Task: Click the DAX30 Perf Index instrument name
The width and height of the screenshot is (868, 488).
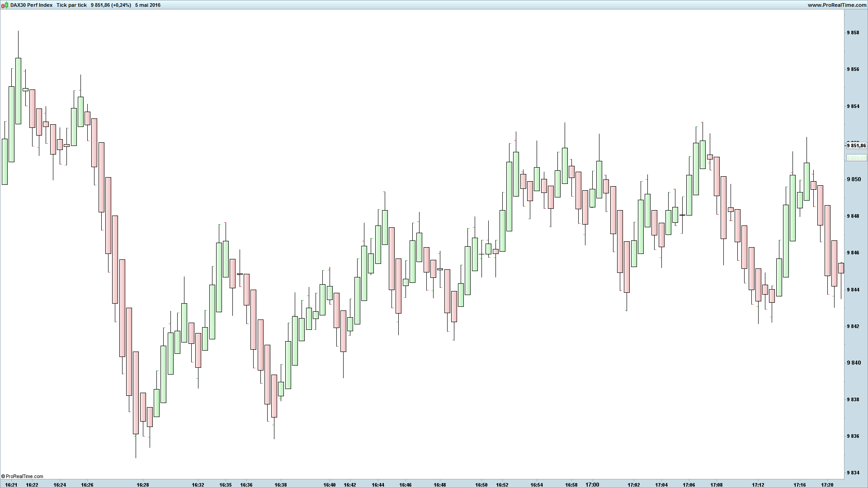Action: click(32, 5)
